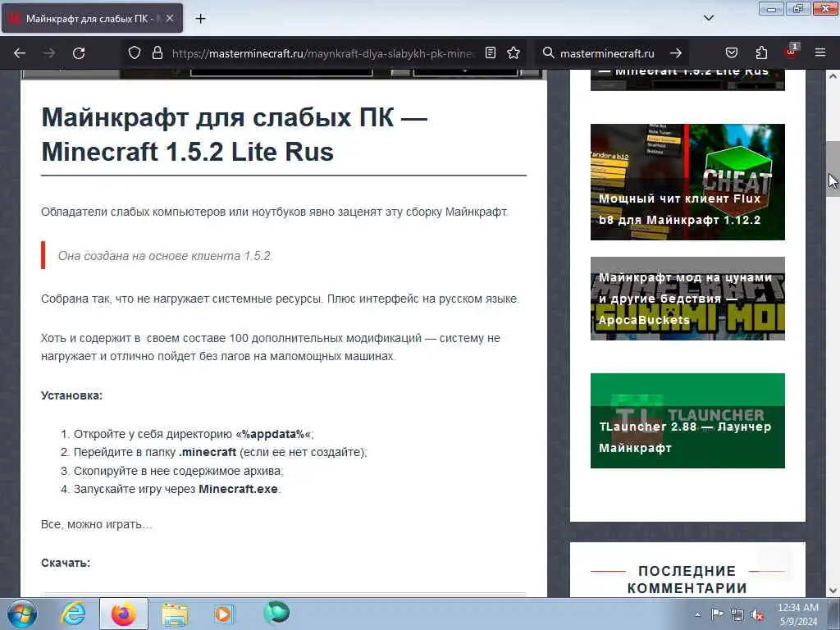Image resolution: width=840 pixels, height=630 pixels.
Task: Bookmark this page with the star icon
Action: pyautogui.click(x=514, y=52)
